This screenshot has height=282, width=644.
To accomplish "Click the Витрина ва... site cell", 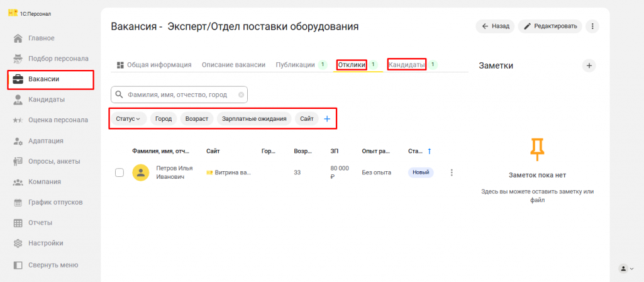I will tap(228, 172).
